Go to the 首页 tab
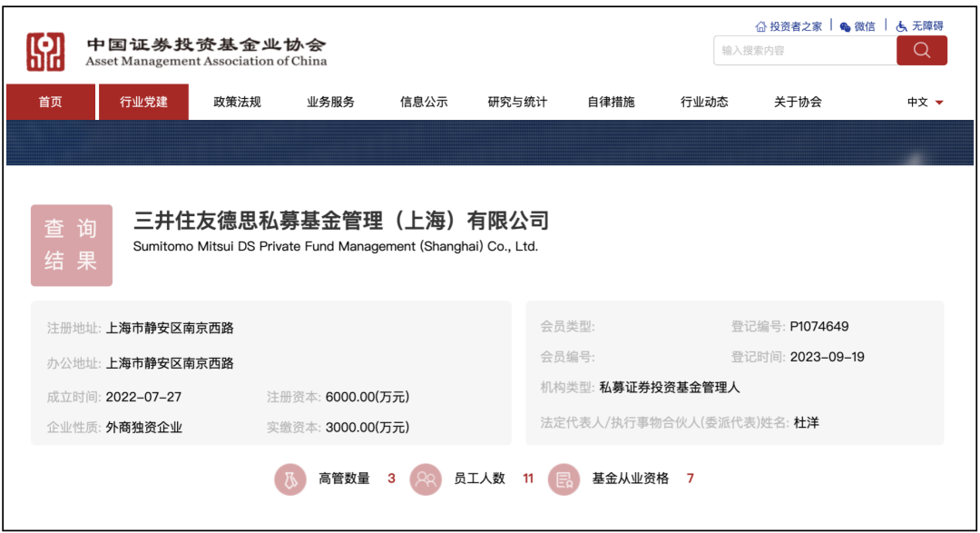Viewport: 980px width, 533px height. pos(51,102)
